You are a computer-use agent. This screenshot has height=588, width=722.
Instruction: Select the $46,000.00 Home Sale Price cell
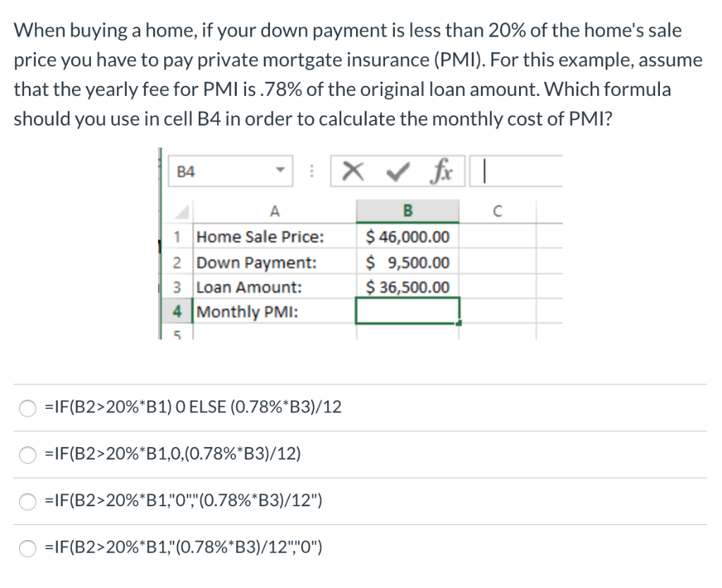tap(407, 237)
